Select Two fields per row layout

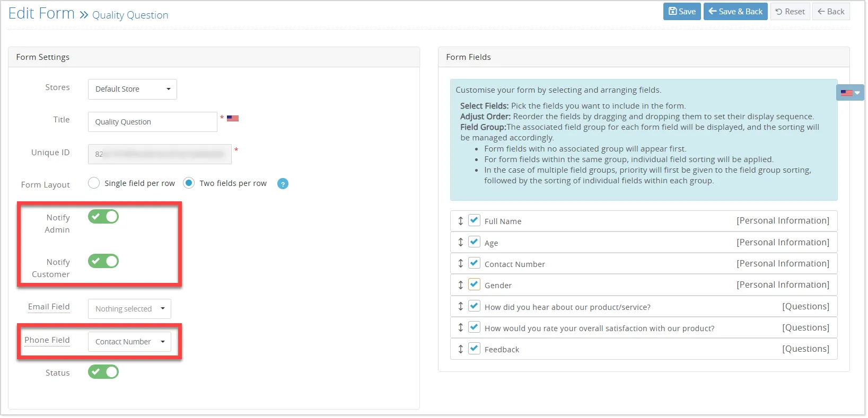click(189, 183)
